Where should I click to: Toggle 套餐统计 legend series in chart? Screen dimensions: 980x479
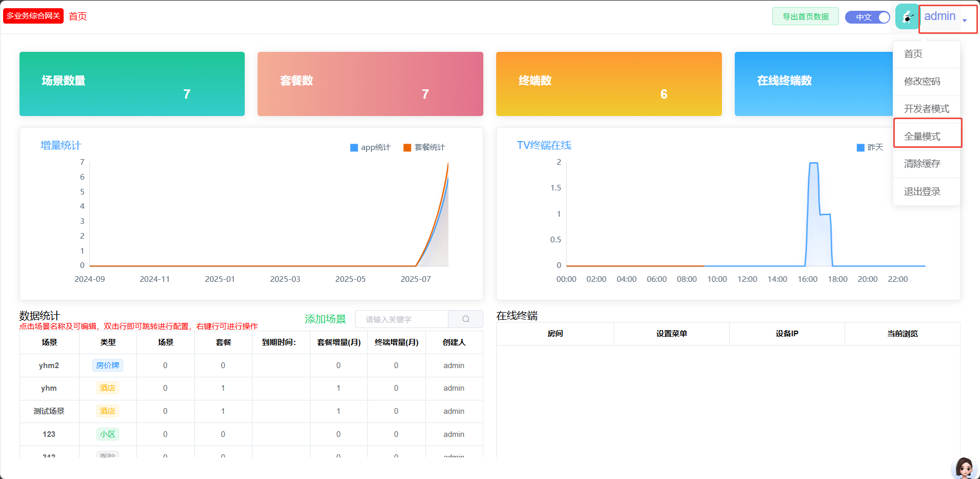click(x=424, y=147)
